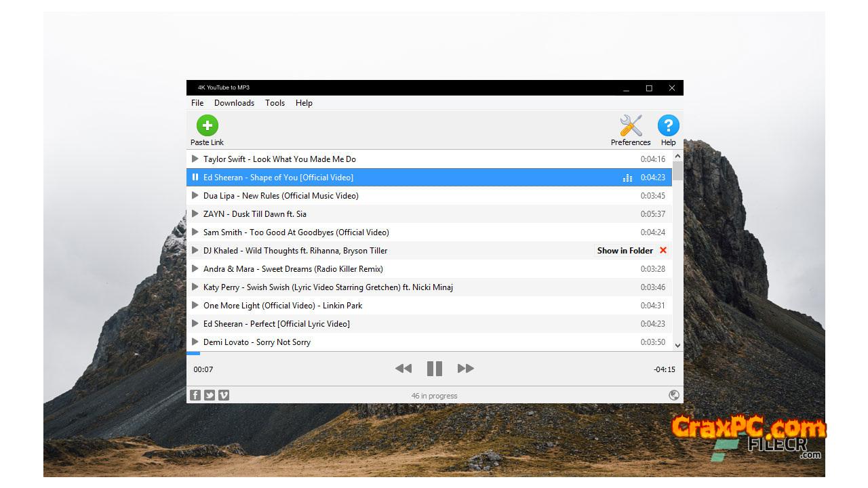868x488 pixels.
Task: Open the File menu
Action: (x=197, y=103)
